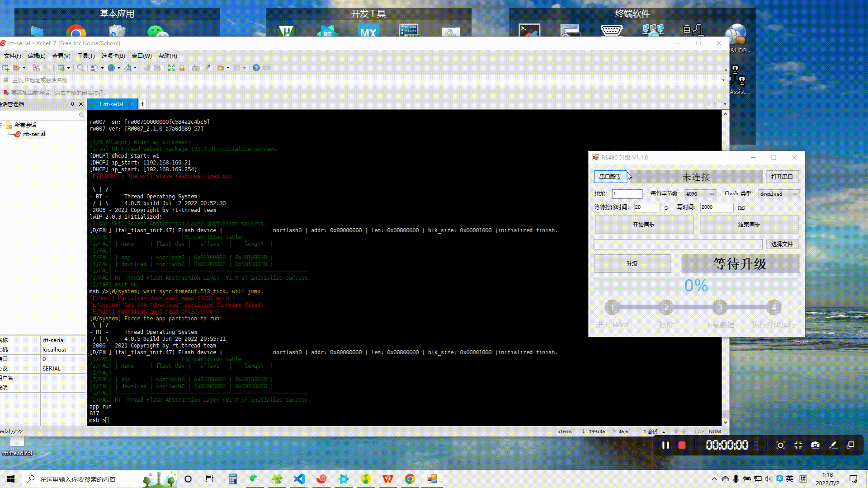Click the 选择文件 button
868x488 pixels.
click(782, 244)
